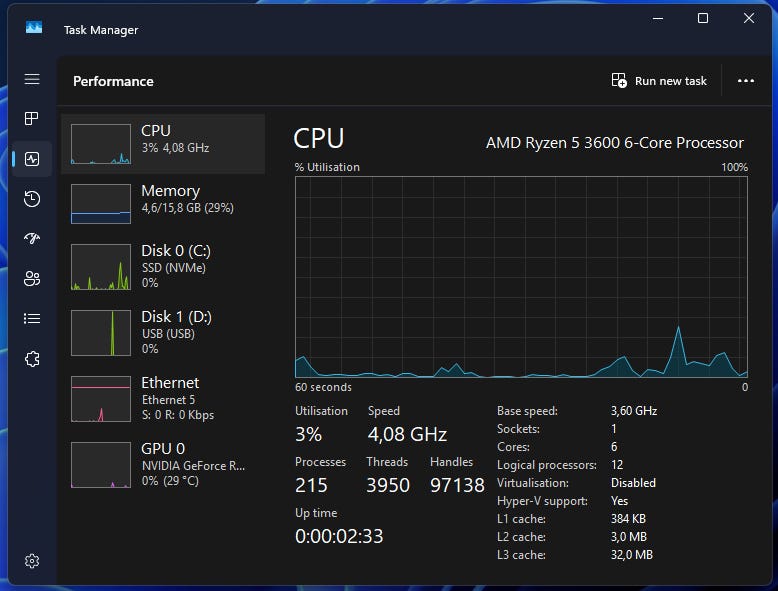Click the Memory mini graph thumbnail
The width and height of the screenshot is (778, 591).
[x=101, y=204]
